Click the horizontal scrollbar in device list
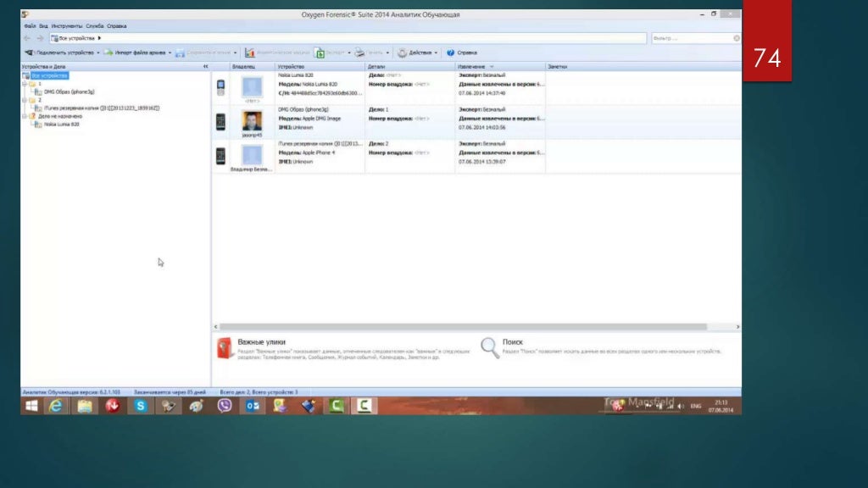The height and width of the screenshot is (488, 868). (463, 327)
